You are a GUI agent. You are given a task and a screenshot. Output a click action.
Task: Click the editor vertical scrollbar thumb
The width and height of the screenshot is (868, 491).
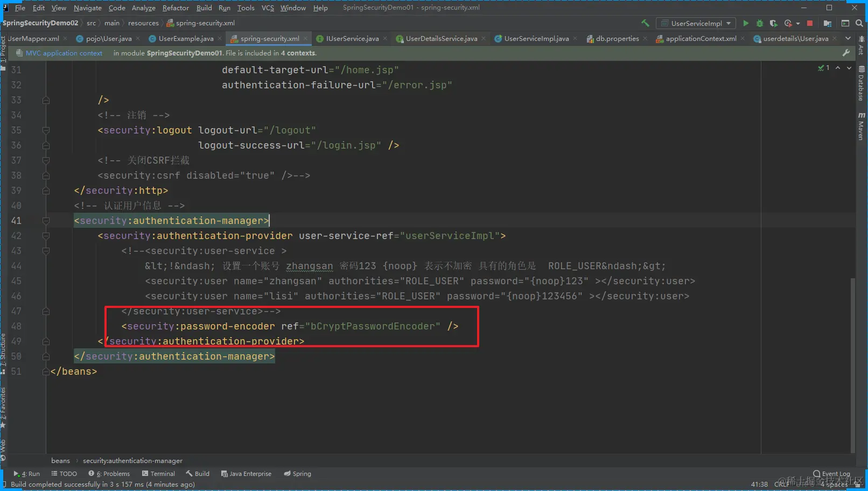(x=852, y=365)
